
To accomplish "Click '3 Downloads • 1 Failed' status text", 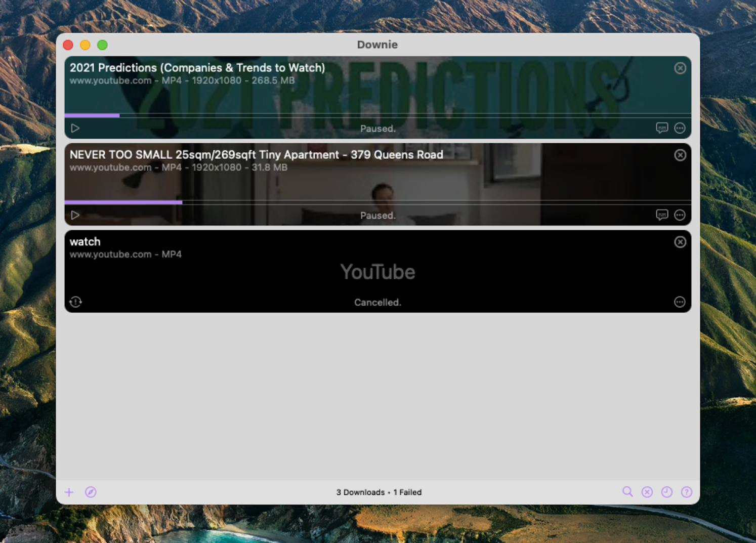I will tap(379, 492).
